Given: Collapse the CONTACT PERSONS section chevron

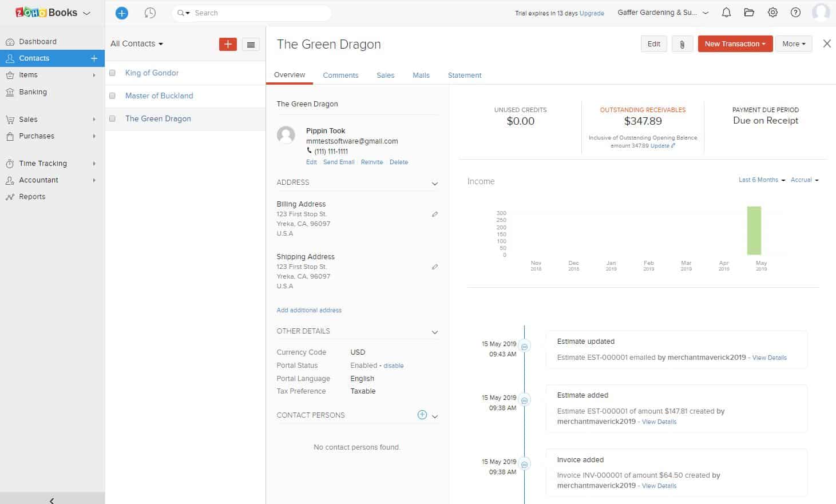Looking at the screenshot, I should 435,416.
